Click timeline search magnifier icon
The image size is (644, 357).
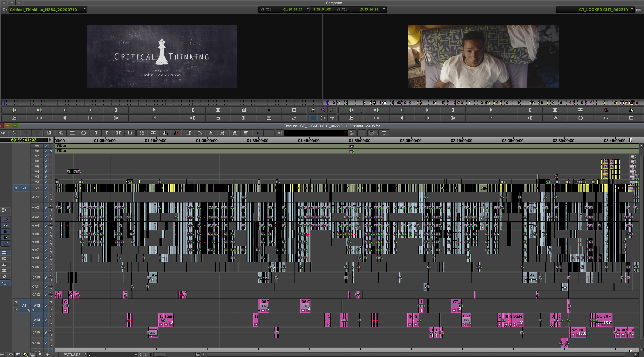click(91, 354)
